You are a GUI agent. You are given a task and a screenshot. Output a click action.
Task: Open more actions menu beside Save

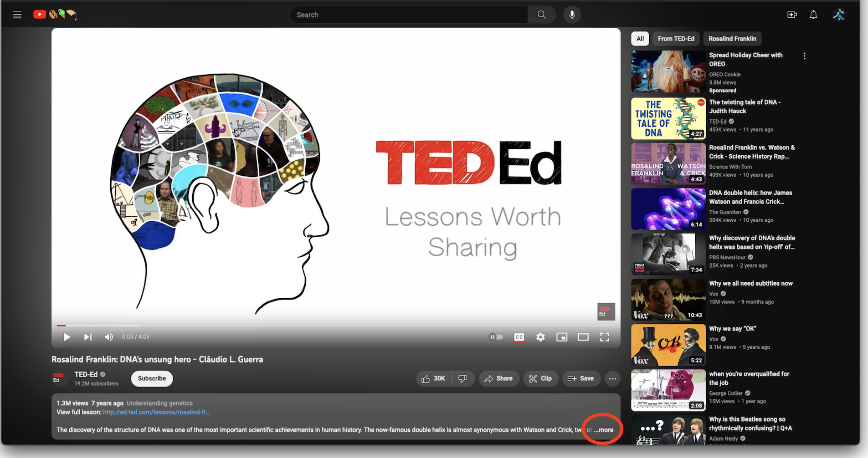coord(612,378)
